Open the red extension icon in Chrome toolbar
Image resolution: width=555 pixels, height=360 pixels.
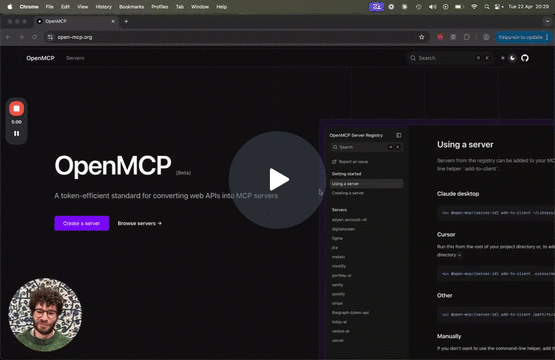tap(440, 37)
